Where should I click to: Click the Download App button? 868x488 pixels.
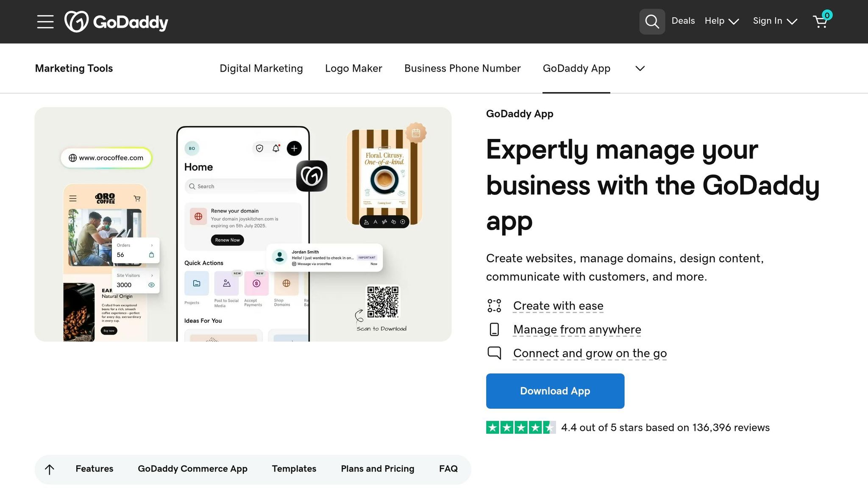click(555, 391)
